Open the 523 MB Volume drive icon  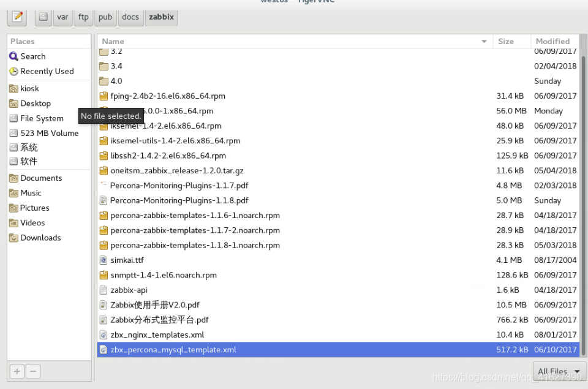coord(13,133)
